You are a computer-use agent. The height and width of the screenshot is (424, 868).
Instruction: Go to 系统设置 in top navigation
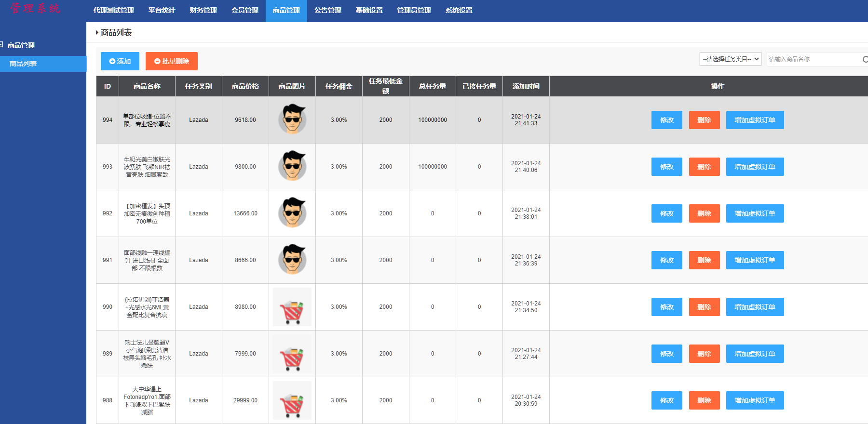[x=459, y=11]
